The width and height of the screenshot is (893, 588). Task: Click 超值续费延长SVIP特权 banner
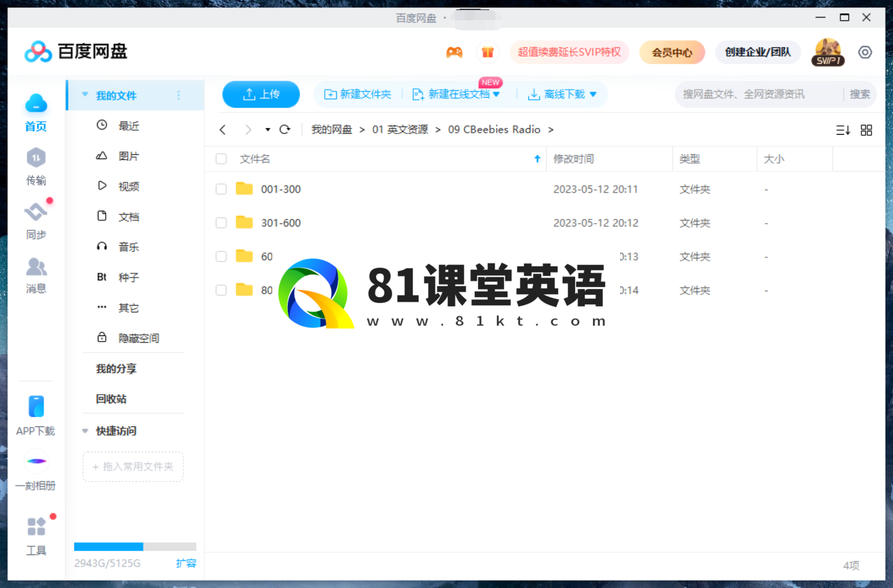[x=569, y=52]
